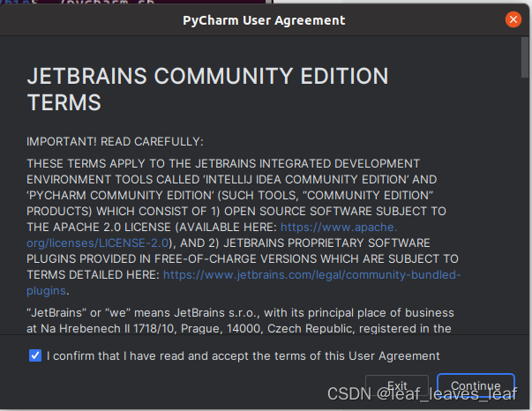Click the agreement text vertical scrollbar thumb
This screenshot has height=411, width=532.
pyautogui.click(x=525, y=57)
